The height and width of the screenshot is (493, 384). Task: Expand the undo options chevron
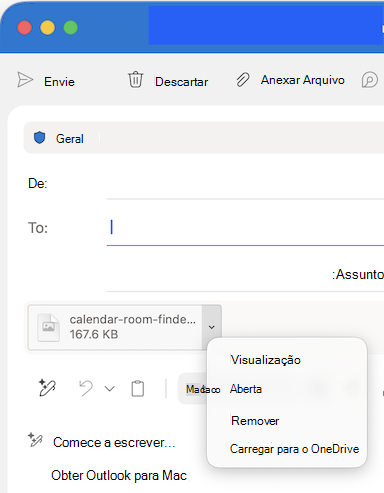[x=110, y=389]
